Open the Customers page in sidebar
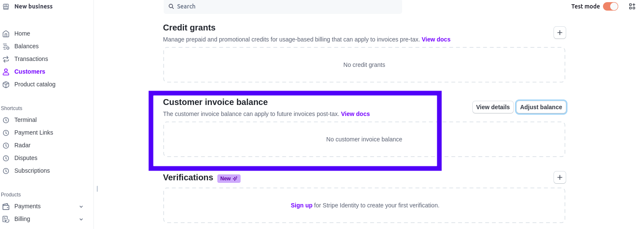The width and height of the screenshot is (644, 229). [30, 72]
